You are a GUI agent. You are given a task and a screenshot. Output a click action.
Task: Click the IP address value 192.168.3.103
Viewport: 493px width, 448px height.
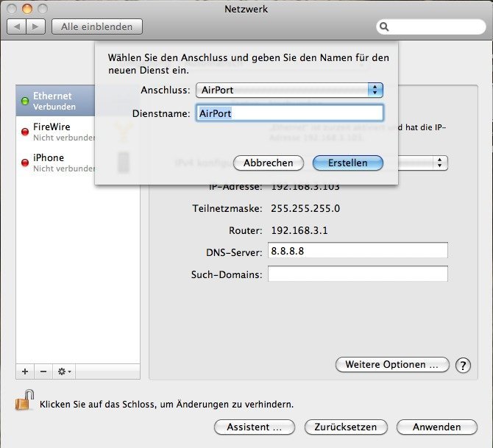(305, 186)
